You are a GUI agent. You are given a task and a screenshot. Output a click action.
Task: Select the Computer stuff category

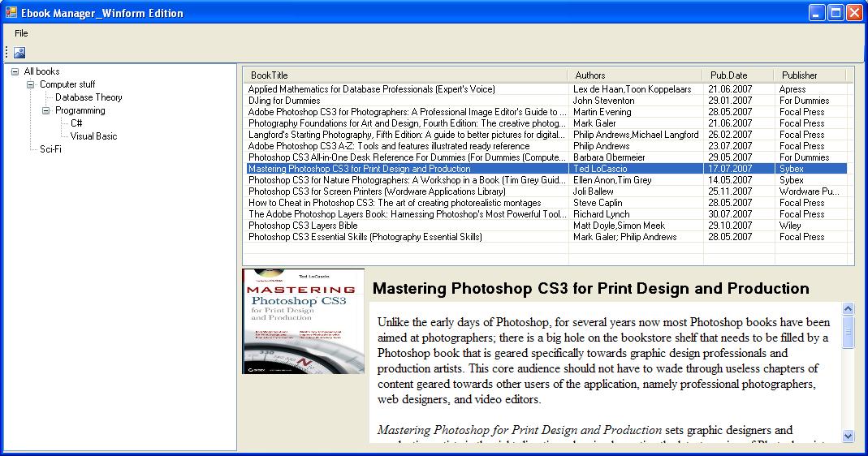pyautogui.click(x=67, y=84)
